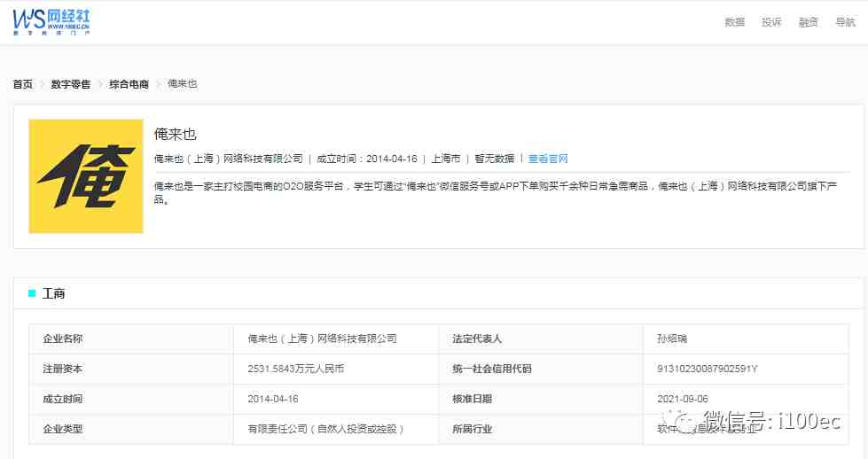Click 2014-04-16 value in table

coord(273,399)
